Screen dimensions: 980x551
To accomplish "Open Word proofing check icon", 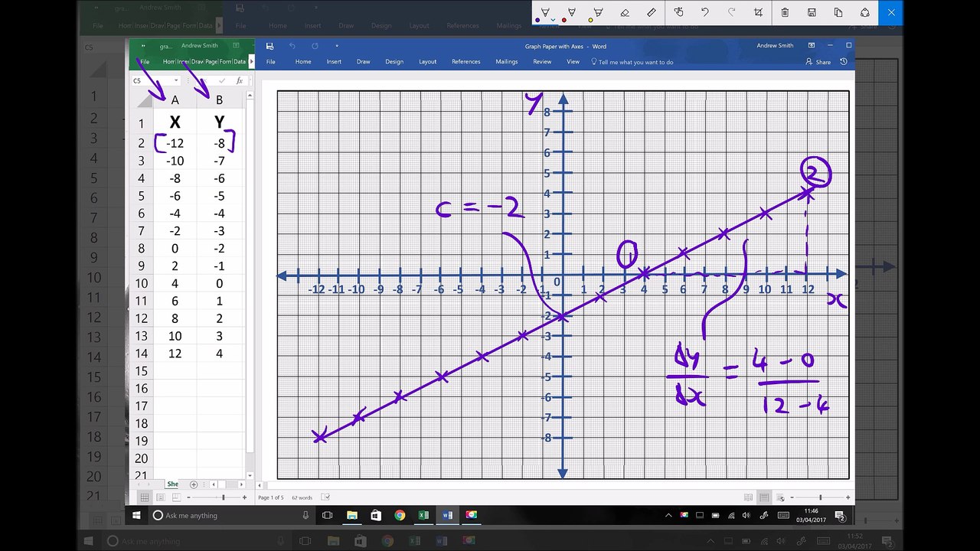I will coord(325,497).
